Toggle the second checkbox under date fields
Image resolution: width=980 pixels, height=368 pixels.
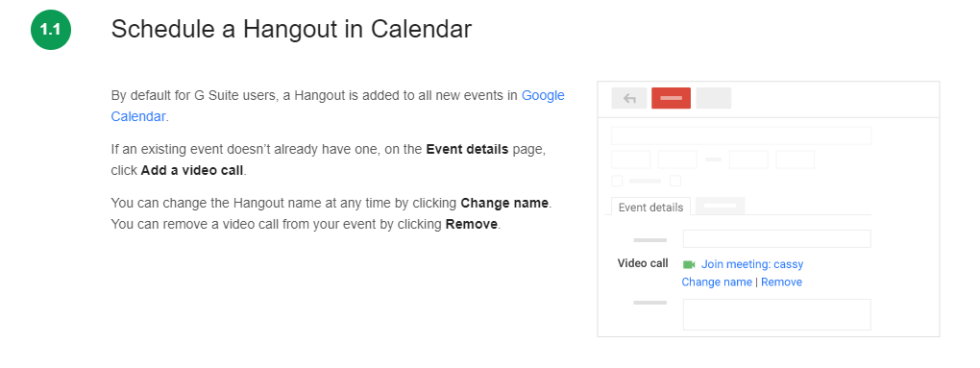[x=675, y=182]
